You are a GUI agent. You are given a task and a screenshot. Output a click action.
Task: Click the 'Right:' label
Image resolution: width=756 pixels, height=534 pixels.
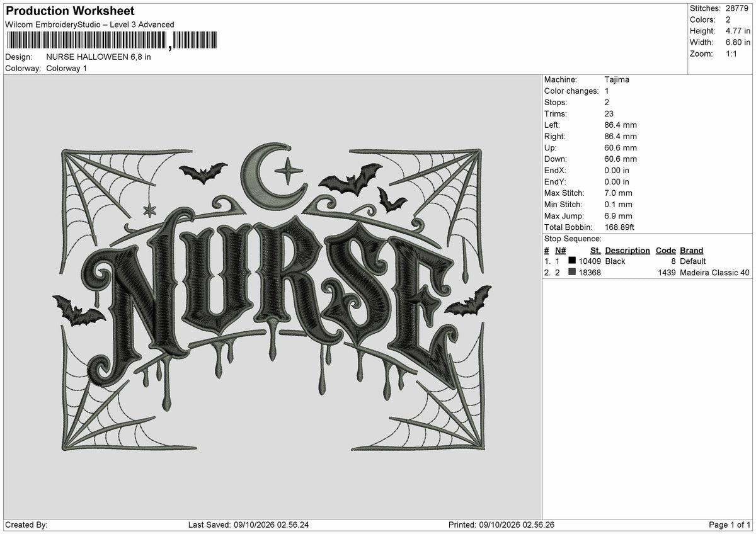[555, 136]
